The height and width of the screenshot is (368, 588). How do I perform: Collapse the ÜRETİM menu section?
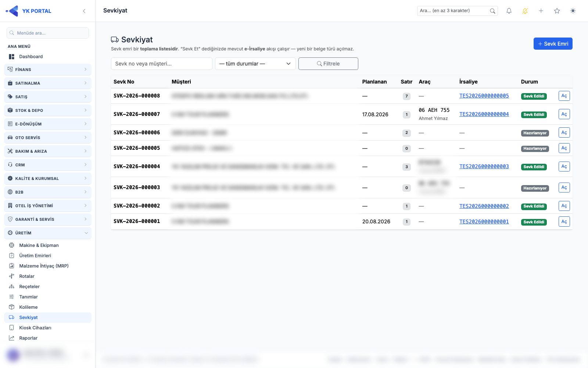pyautogui.click(x=48, y=233)
